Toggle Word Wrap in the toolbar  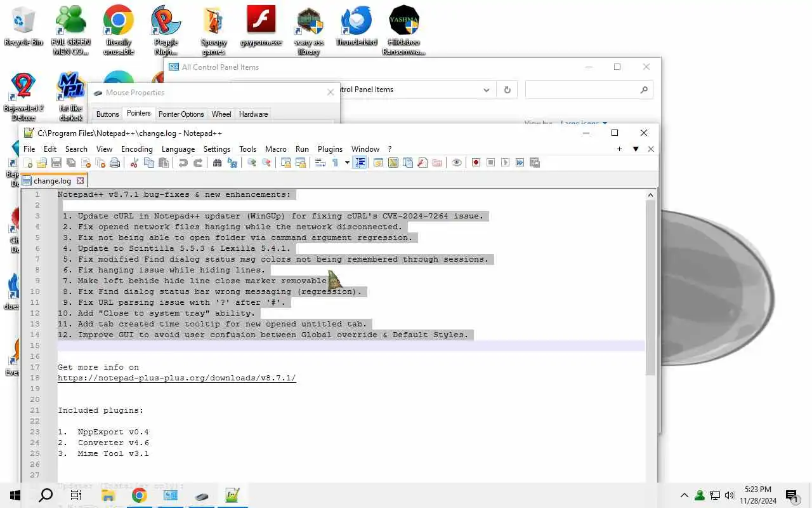[x=320, y=163]
